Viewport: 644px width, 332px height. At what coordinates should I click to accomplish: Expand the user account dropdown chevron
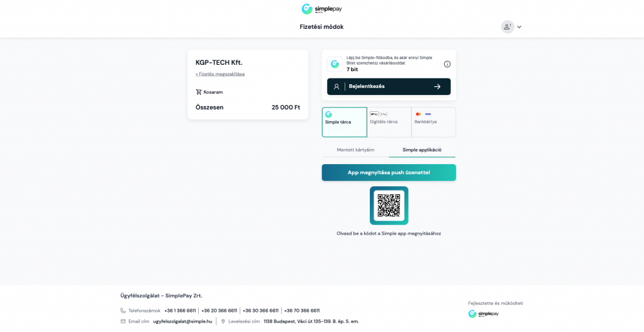pyautogui.click(x=519, y=27)
